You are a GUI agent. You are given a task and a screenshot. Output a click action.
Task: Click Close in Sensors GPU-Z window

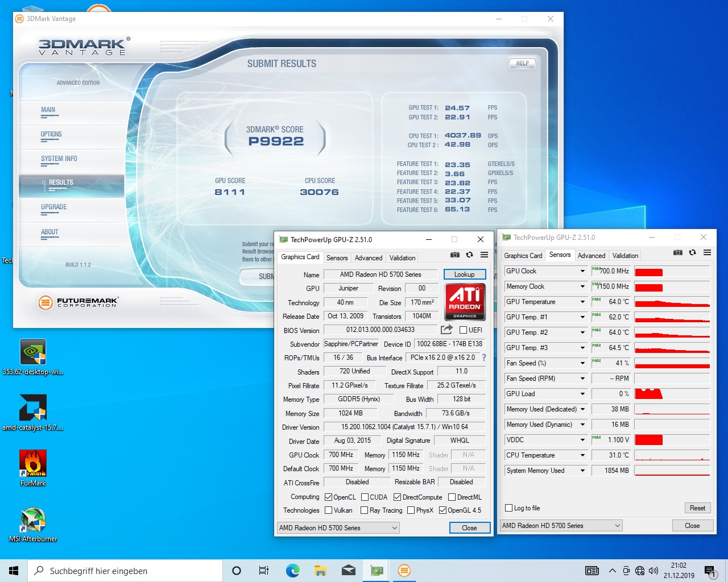692,526
